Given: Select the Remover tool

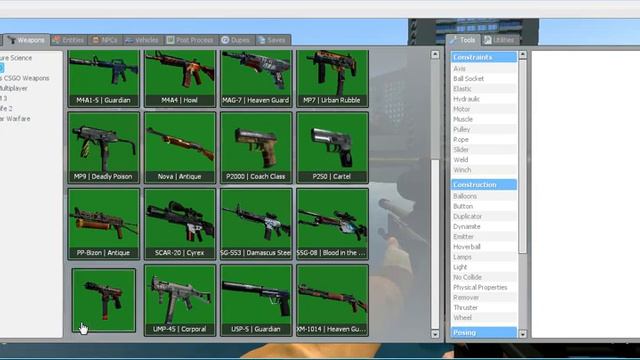Looking at the screenshot, I should pyautogui.click(x=484, y=298).
